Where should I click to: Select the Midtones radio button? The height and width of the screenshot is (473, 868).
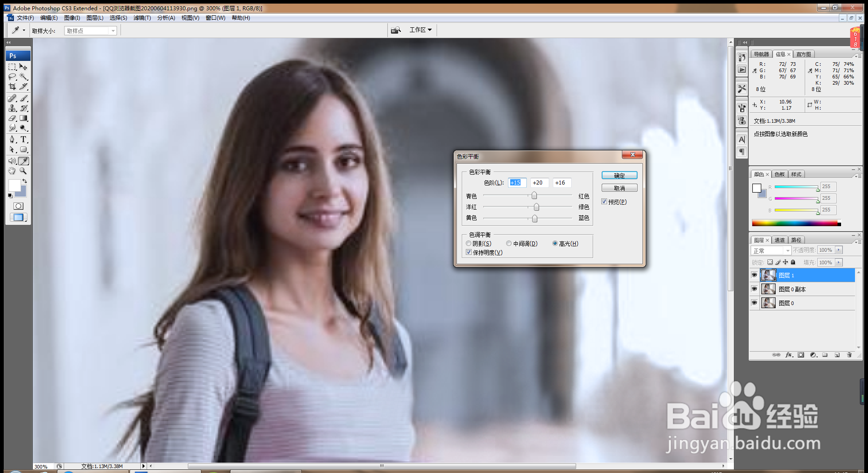(509, 244)
